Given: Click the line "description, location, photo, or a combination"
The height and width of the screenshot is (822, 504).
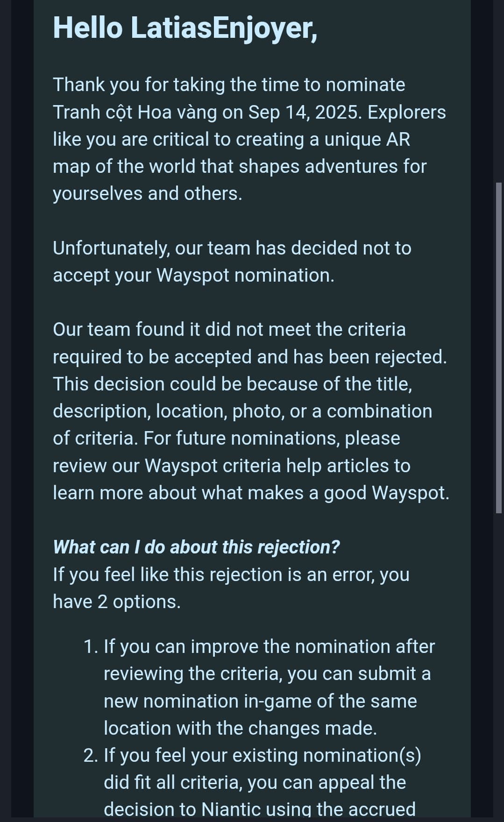Looking at the screenshot, I should pos(242,411).
